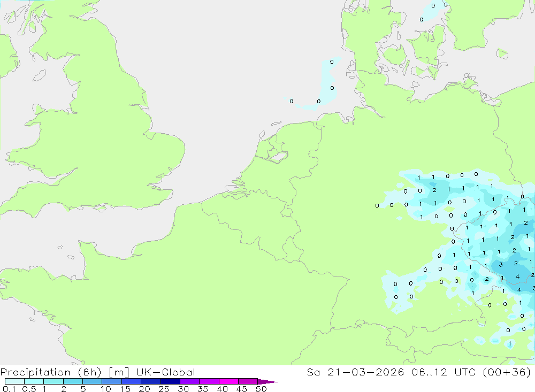Click the '50' legend scale label
The height and width of the screenshot is (392, 535).
coord(261,389)
